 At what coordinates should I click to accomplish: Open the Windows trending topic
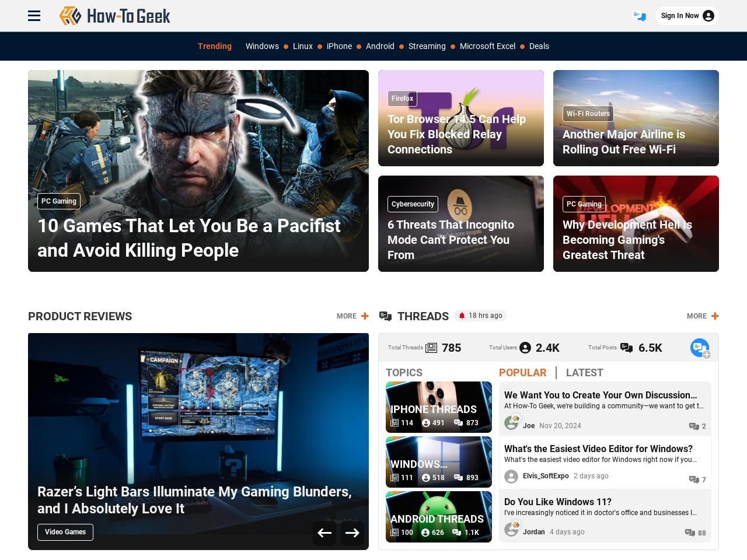(262, 46)
